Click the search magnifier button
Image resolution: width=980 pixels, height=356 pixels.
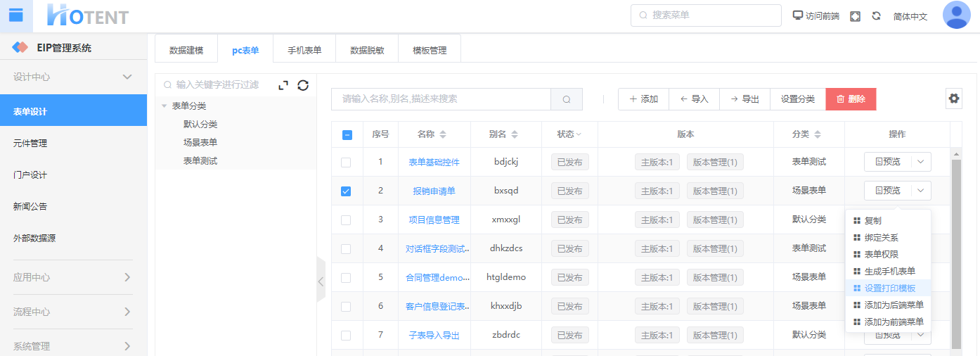pyautogui.click(x=567, y=99)
